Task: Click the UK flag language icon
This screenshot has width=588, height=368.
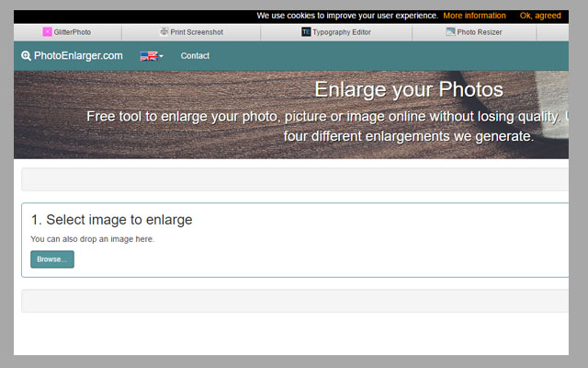Action: click(x=147, y=56)
